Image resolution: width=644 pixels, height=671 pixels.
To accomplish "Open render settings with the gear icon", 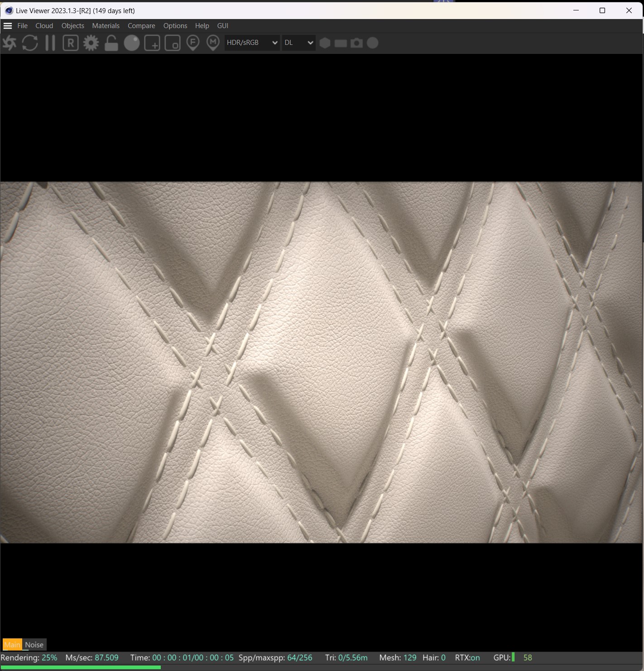I will tap(91, 43).
